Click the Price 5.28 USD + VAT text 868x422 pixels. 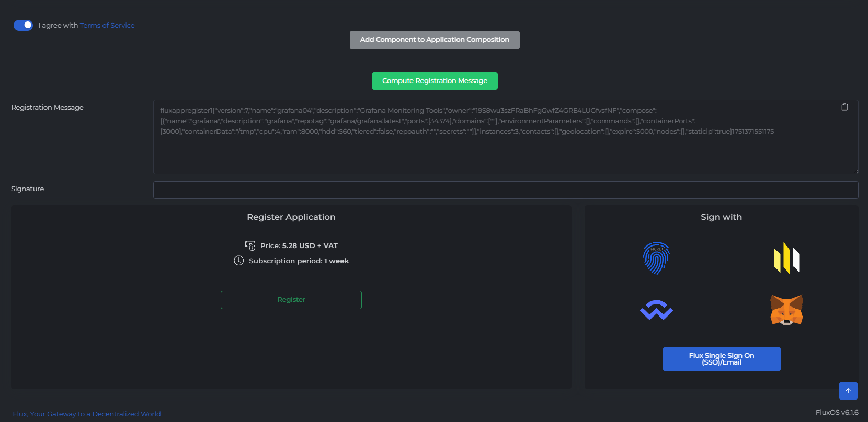tap(299, 245)
